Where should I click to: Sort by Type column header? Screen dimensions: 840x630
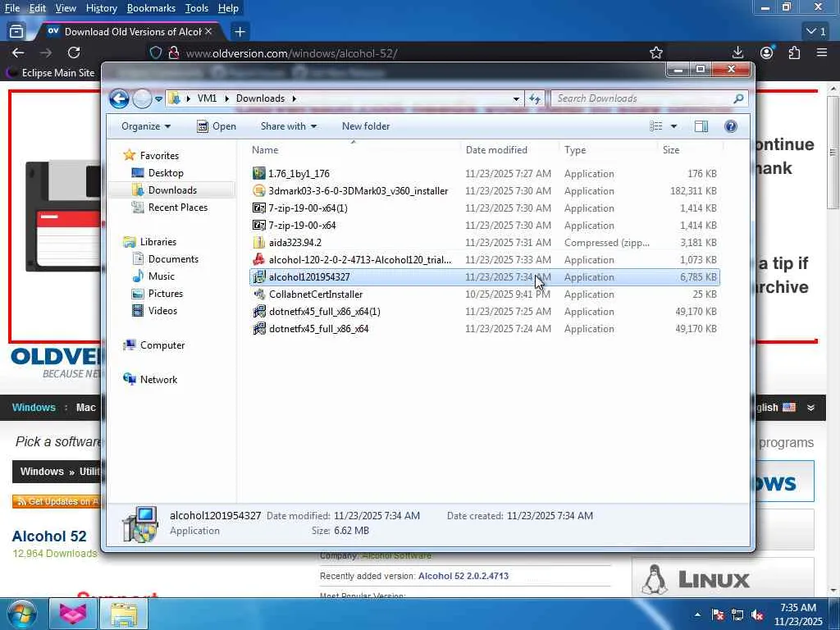608,150
